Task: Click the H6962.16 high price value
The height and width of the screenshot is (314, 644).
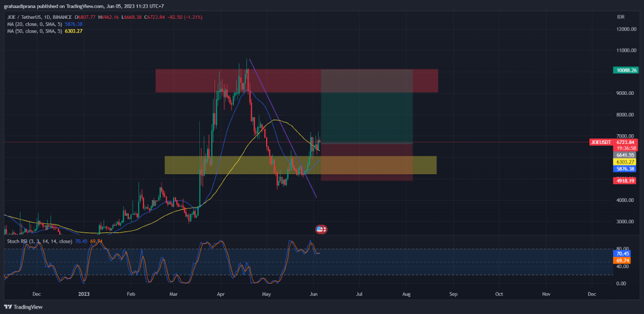Action: (x=109, y=17)
